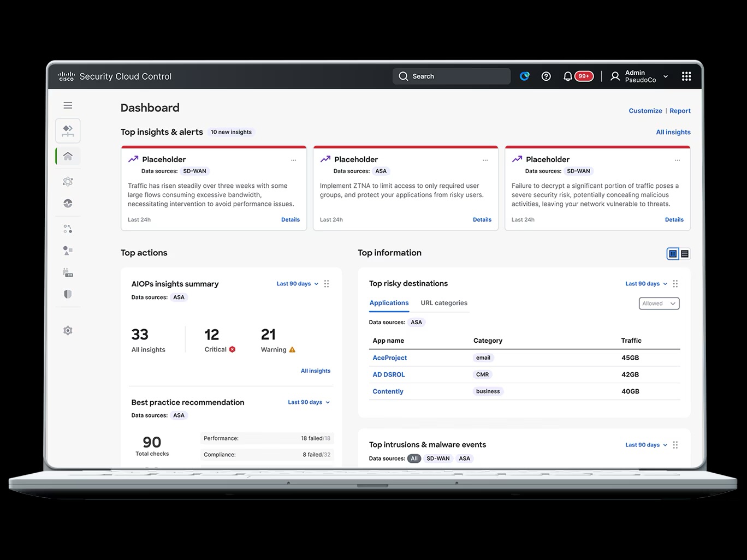Viewport: 747px width, 560px height.
Task: Select the URL categories tab
Action: pos(444,303)
